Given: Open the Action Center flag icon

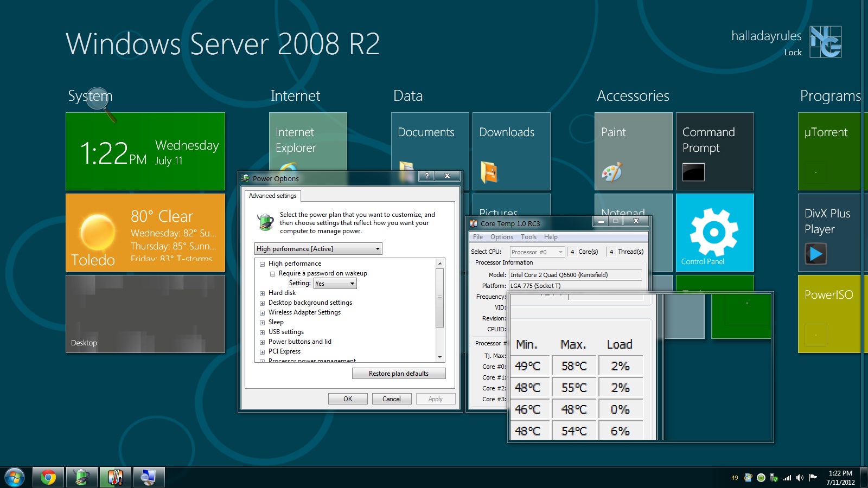Looking at the screenshot, I should [813, 478].
